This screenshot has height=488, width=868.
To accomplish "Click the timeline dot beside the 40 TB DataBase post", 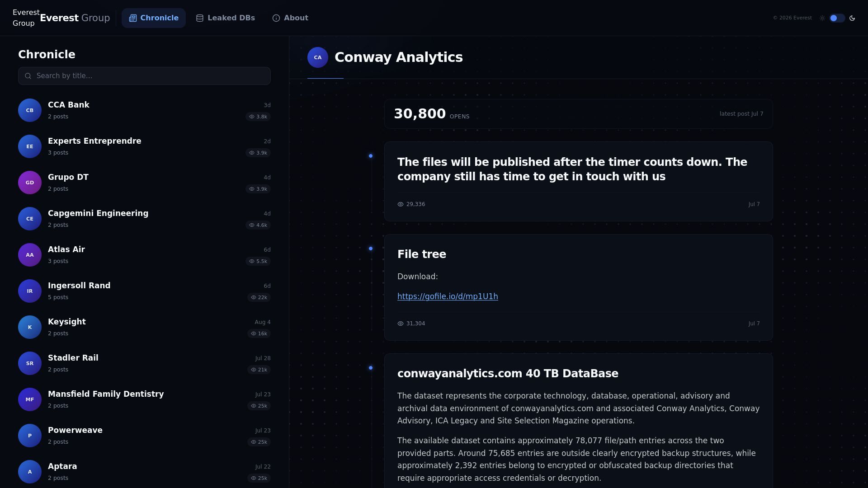I will (371, 368).
